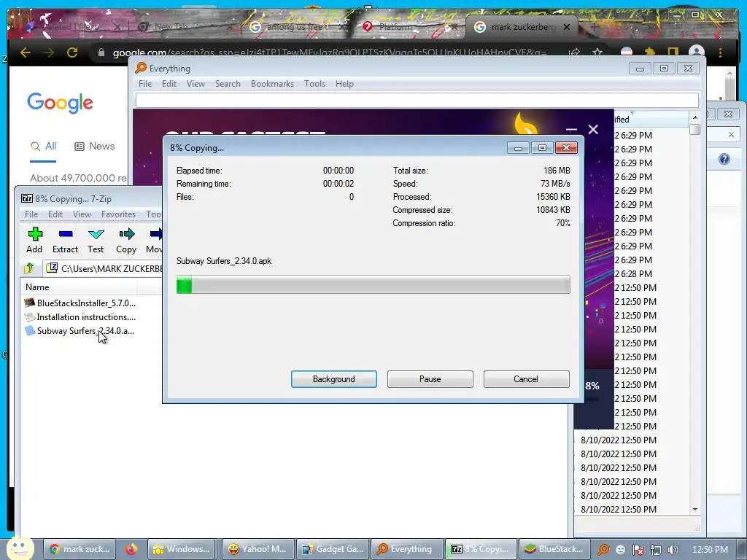Viewport: 747px width, 560px height.
Task: Open Yahoo! Messenger taskbar button
Action: pos(258,549)
